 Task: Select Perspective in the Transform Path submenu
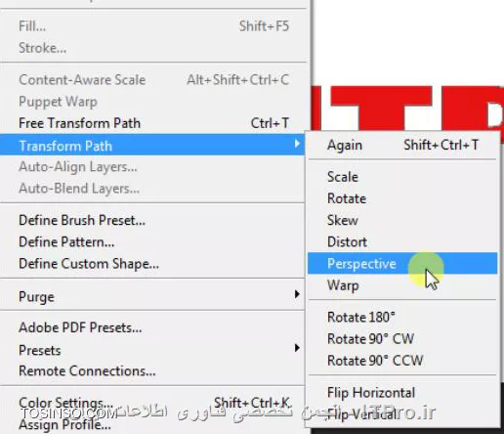click(x=402, y=263)
